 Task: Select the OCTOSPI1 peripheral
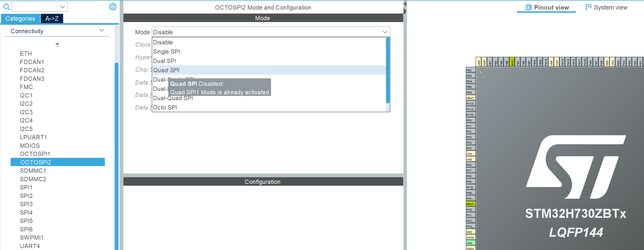click(x=35, y=154)
